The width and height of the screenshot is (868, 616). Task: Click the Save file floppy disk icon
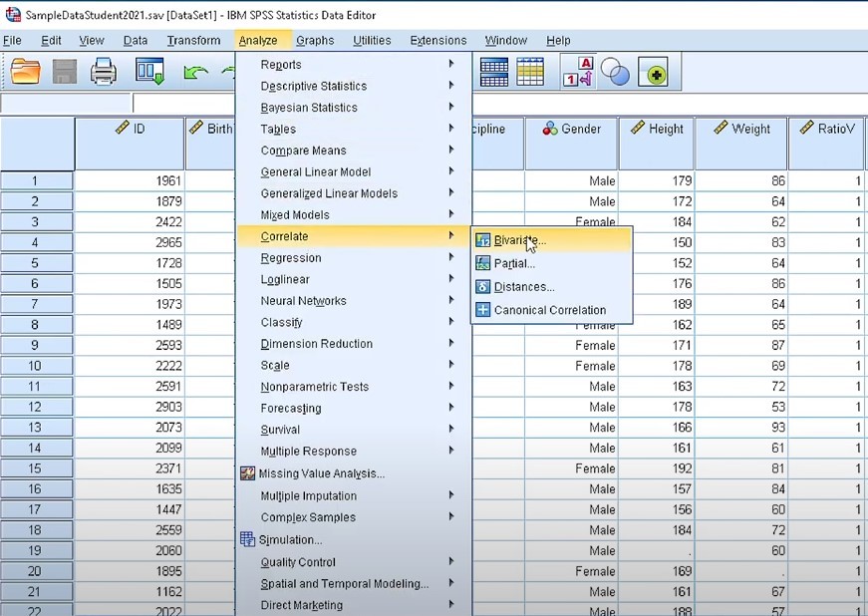pyautogui.click(x=64, y=72)
